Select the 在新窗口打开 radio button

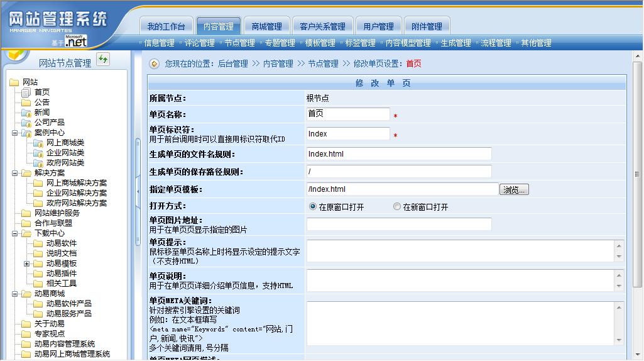coord(396,207)
